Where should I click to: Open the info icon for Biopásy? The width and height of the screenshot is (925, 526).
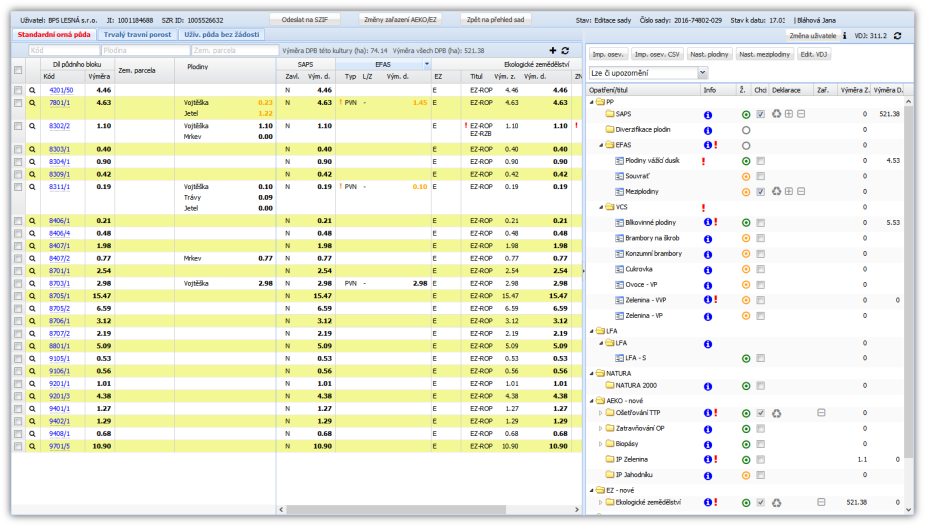(x=708, y=445)
